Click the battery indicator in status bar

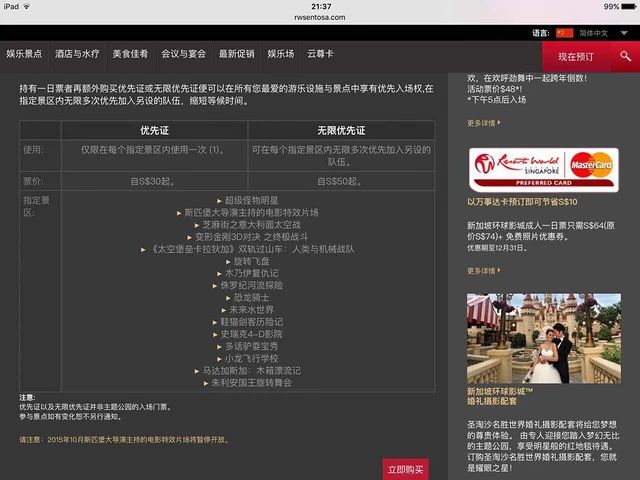pyautogui.click(x=628, y=7)
